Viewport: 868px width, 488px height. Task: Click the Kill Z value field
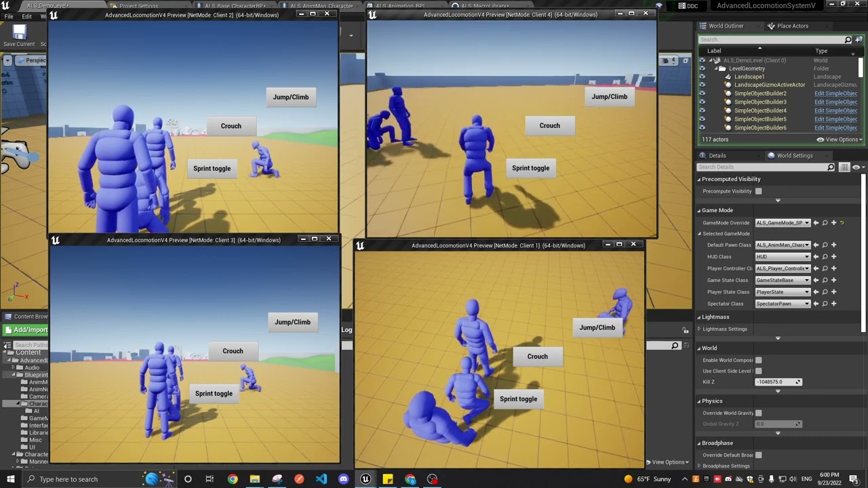[778, 382]
